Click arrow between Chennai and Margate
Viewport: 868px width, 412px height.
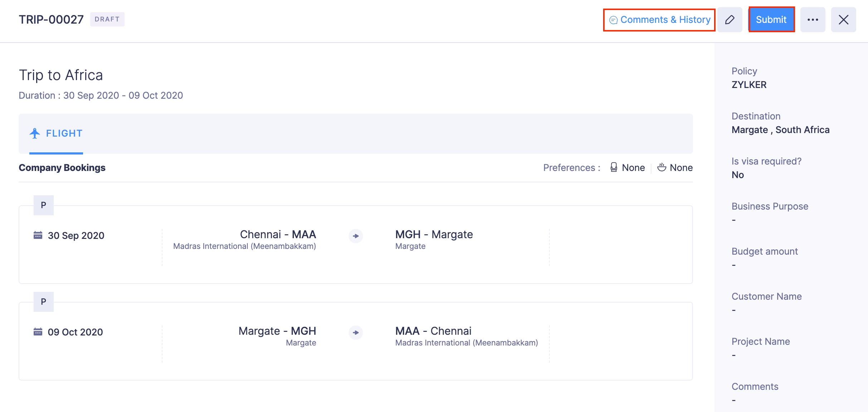[x=355, y=236]
